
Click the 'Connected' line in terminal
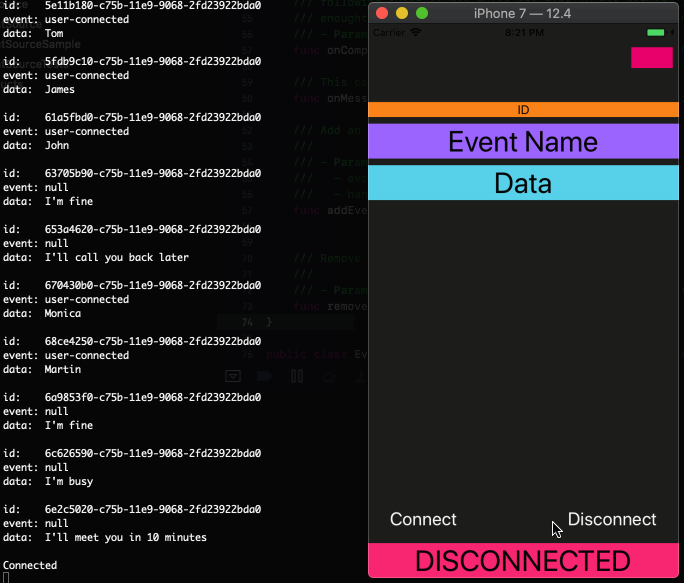pyautogui.click(x=30, y=565)
